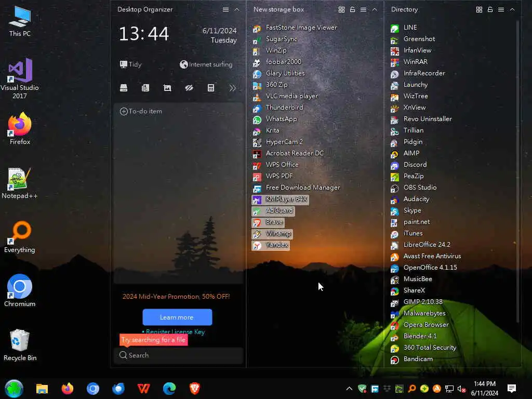The width and height of the screenshot is (532, 399).
Task: Switch Directory panel to grid view
Action: tap(479, 9)
